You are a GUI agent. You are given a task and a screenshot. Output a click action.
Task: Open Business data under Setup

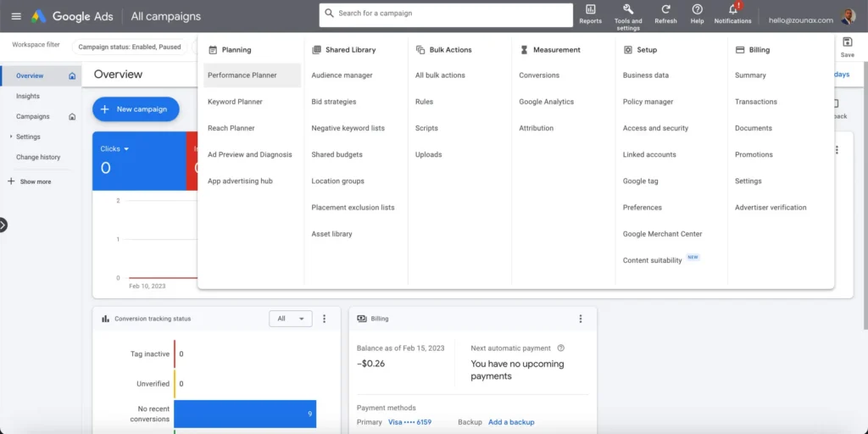click(645, 75)
